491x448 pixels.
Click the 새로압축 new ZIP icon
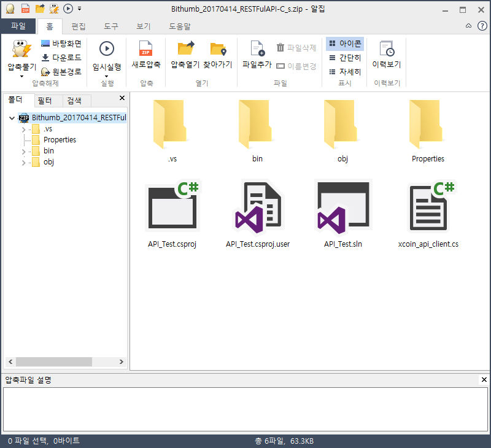tap(146, 49)
